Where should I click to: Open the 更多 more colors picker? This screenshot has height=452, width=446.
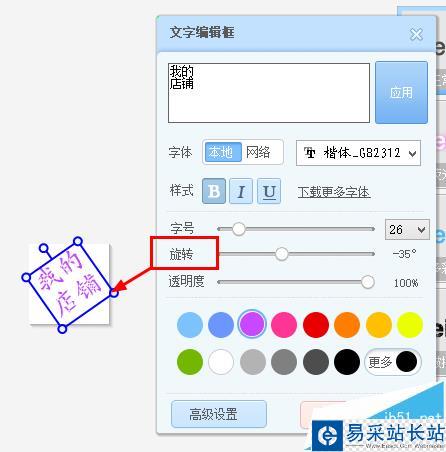click(393, 362)
